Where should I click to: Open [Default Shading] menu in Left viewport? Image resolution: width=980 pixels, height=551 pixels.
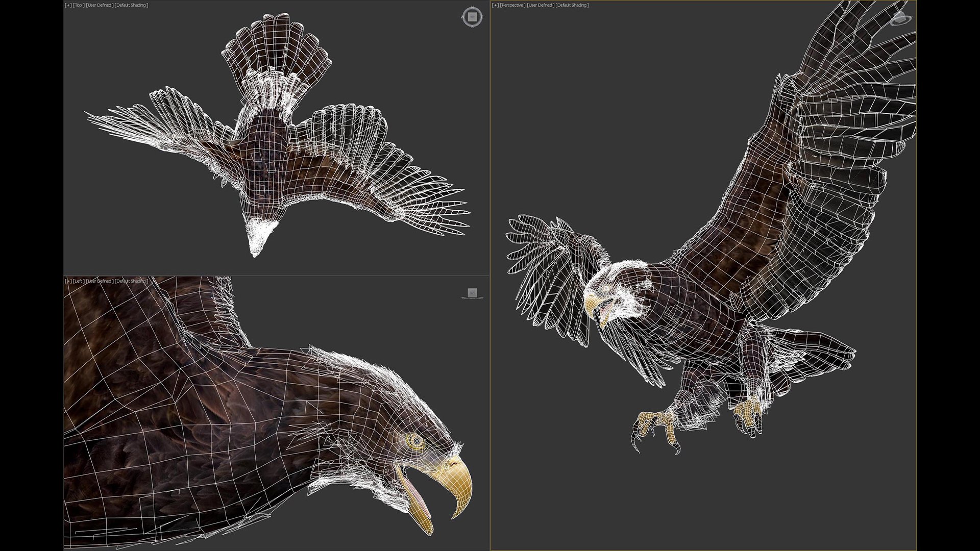(x=131, y=281)
